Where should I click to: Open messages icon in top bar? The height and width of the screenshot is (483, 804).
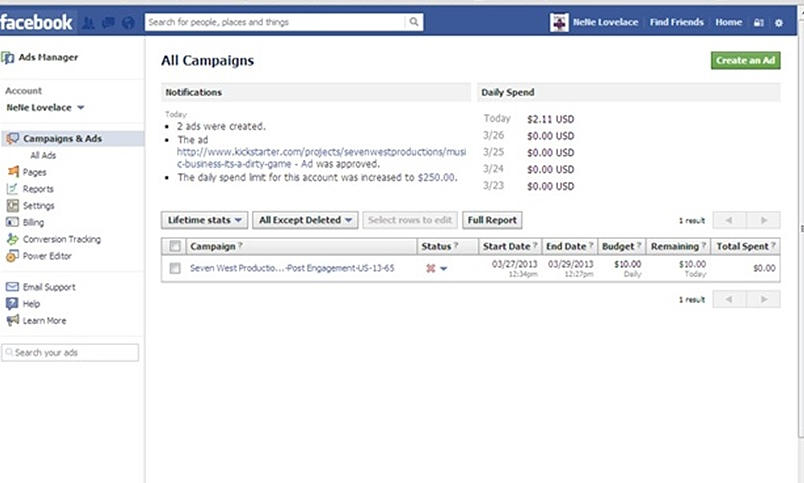pos(108,23)
